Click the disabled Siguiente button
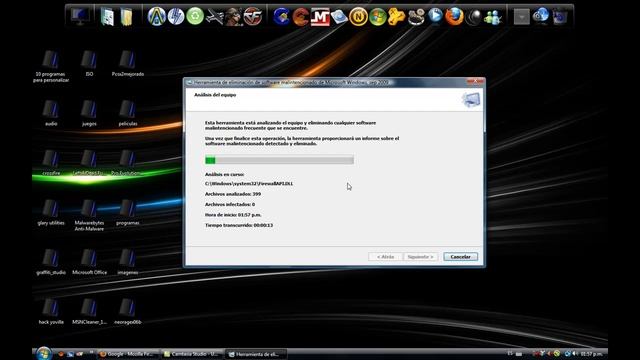The height and width of the screenshot is (360, 640). [x=420, y=257]
